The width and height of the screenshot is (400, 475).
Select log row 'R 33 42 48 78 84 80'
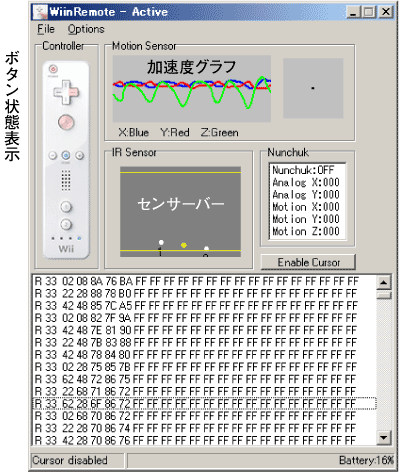tap(204, 355)
